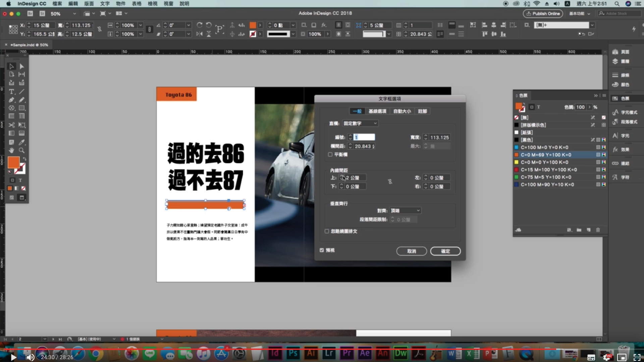
Task: Click the 欄間距 20.843 field in dialog
Action: click(x=364, y=146)
